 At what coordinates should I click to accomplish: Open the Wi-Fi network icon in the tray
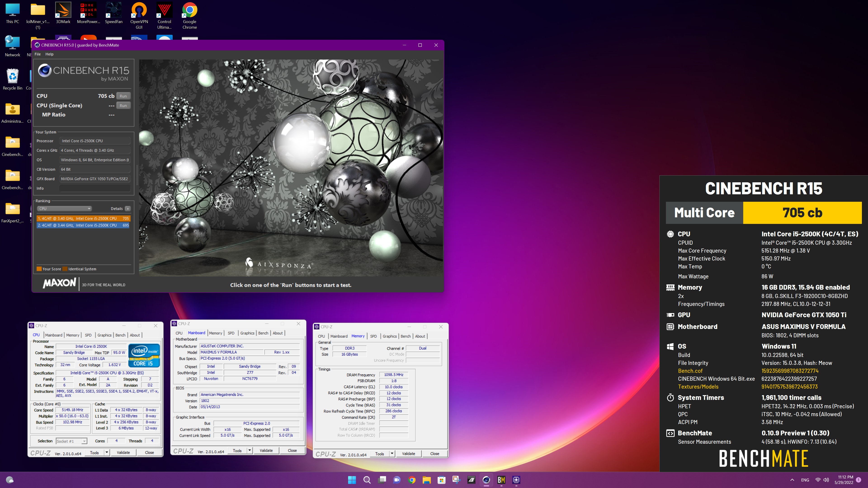pos(818,480)
